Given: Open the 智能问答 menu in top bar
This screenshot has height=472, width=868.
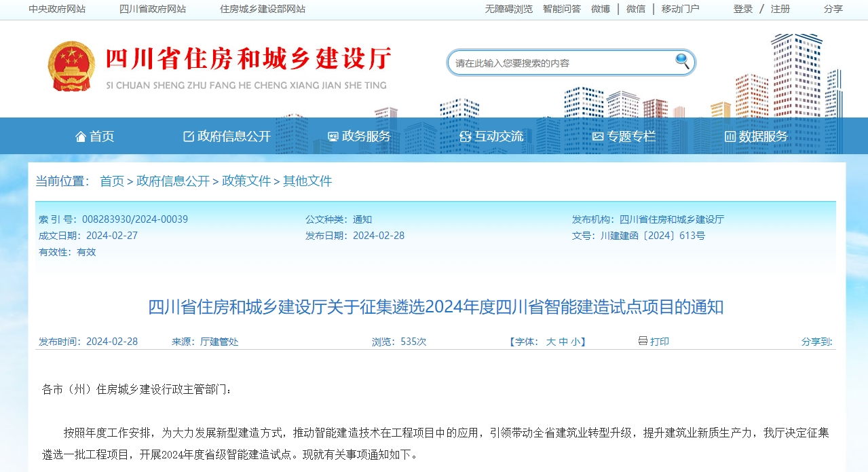Looking at the screenshot, I should tap(561, 10).
